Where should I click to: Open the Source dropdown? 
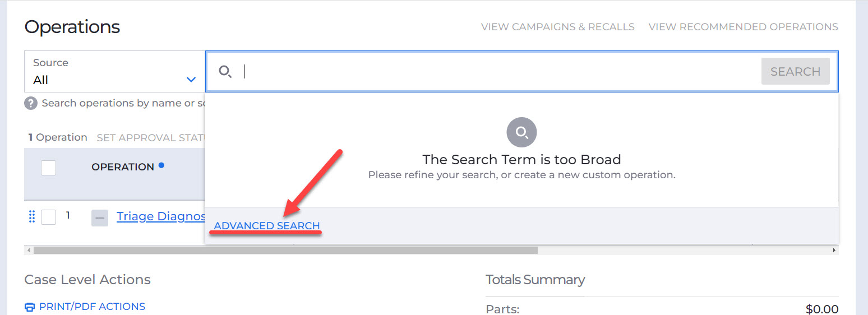(x=114, y=72)
